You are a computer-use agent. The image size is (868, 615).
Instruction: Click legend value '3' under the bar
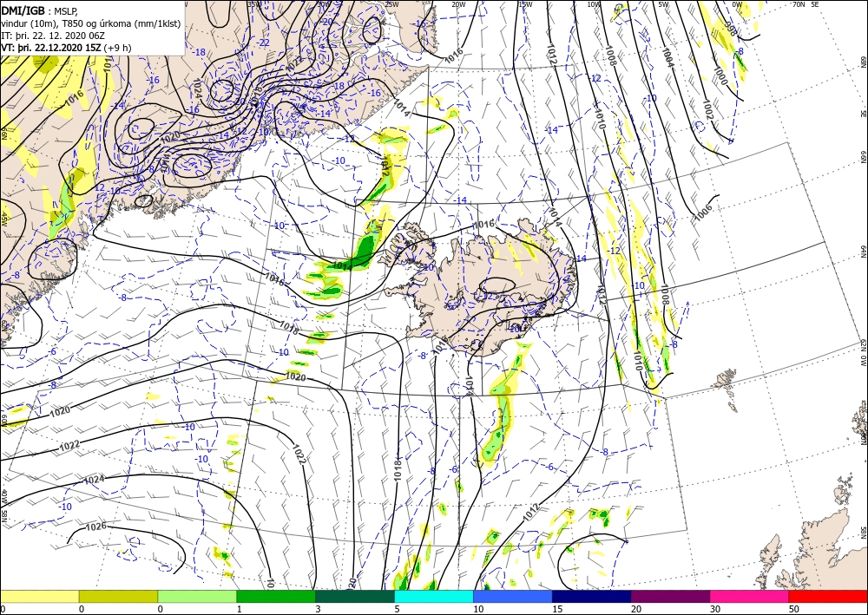pos(318,609)
